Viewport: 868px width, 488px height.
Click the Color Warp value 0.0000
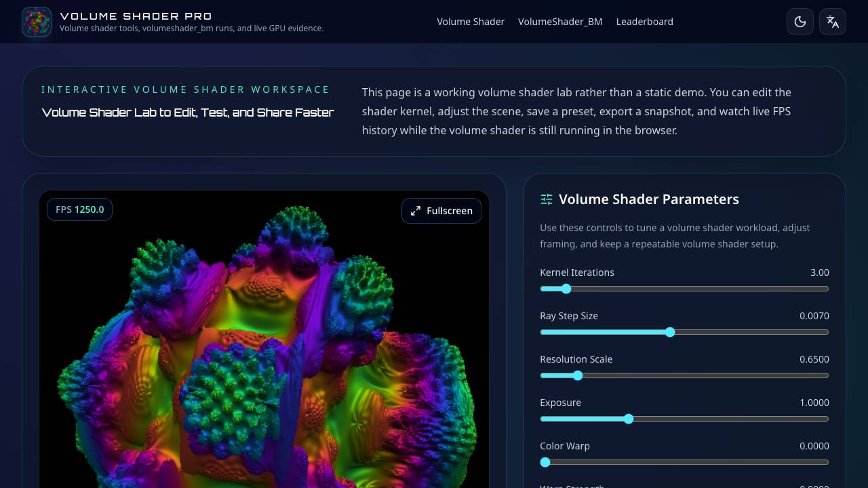pos(814,446)
